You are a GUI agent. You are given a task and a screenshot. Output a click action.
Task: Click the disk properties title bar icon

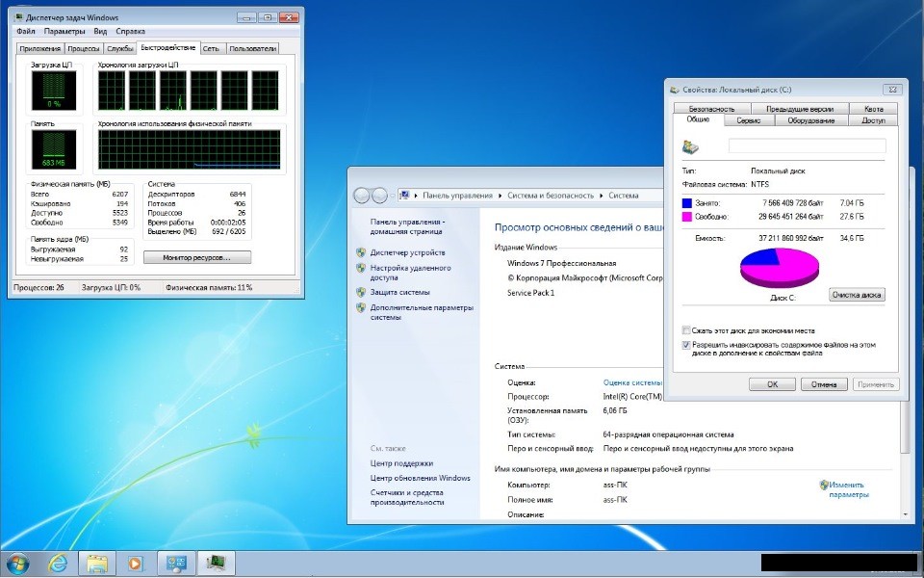click(675, 90)
